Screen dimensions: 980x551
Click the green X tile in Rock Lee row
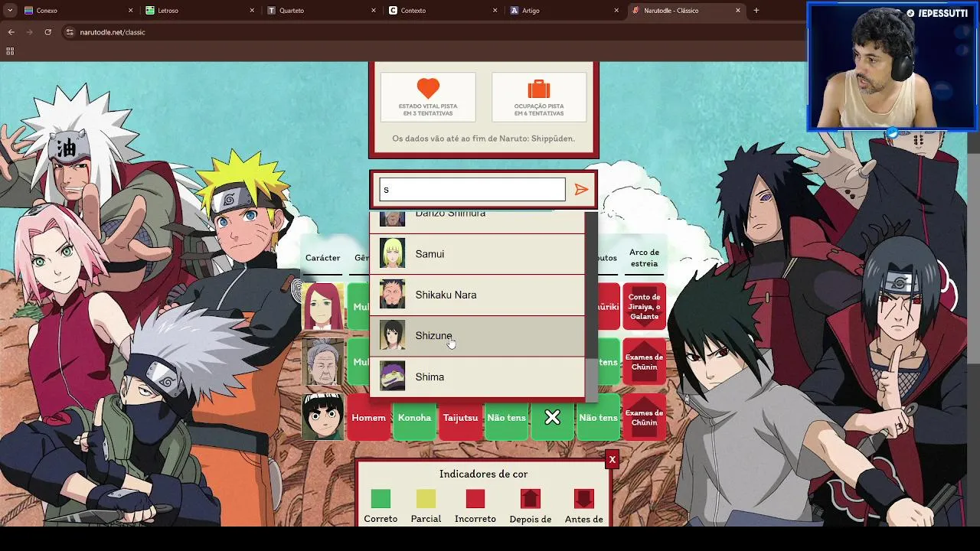click(x=552, y=418)
